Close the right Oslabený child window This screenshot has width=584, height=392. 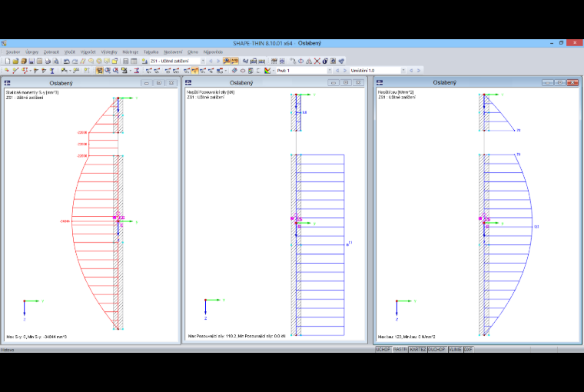click(572, 82)
